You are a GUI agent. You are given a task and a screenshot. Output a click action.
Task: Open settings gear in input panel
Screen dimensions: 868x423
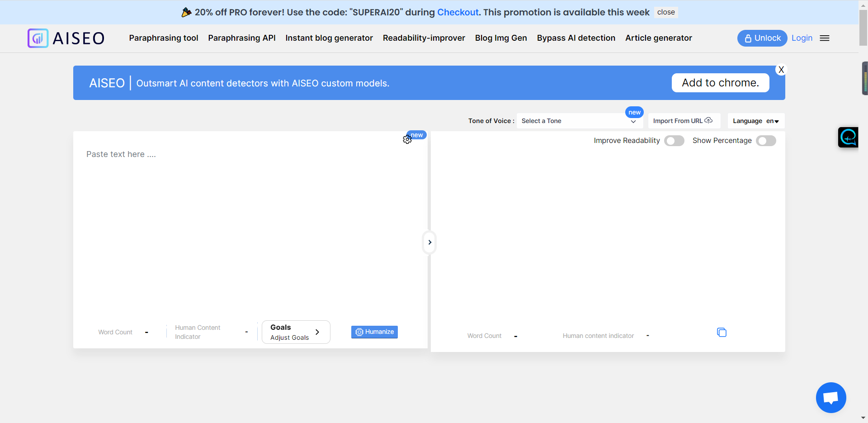point(407,140)
